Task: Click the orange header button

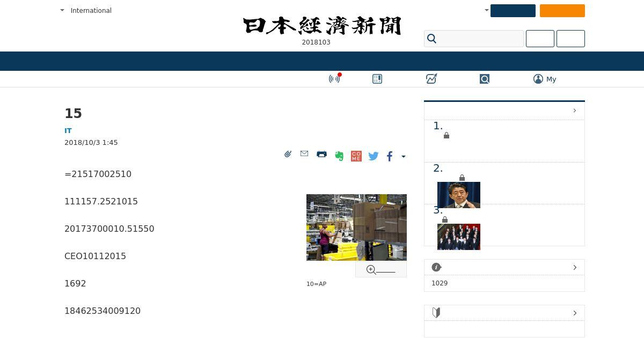Action: pyautogui.click(x=562, y=11)
